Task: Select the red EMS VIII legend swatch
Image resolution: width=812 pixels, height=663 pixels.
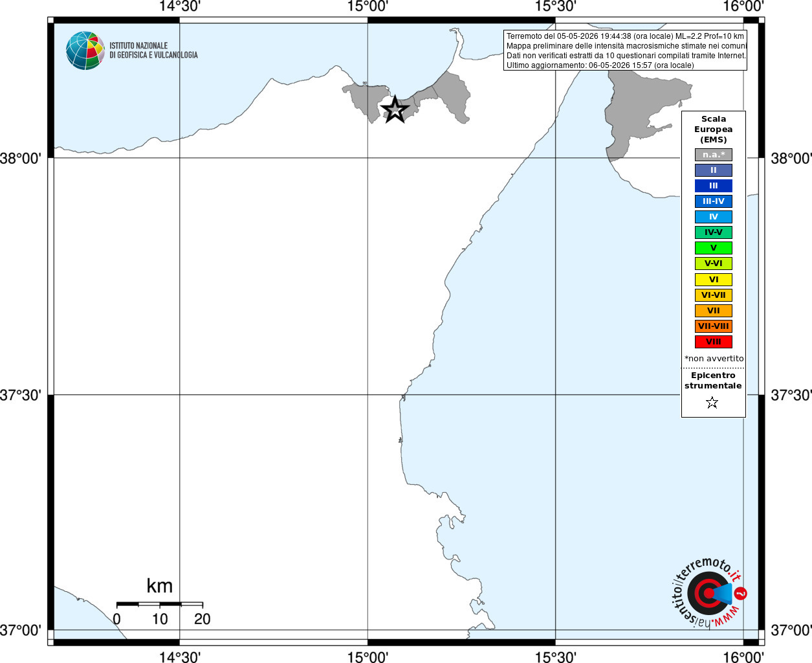Action: click(714, 342)
